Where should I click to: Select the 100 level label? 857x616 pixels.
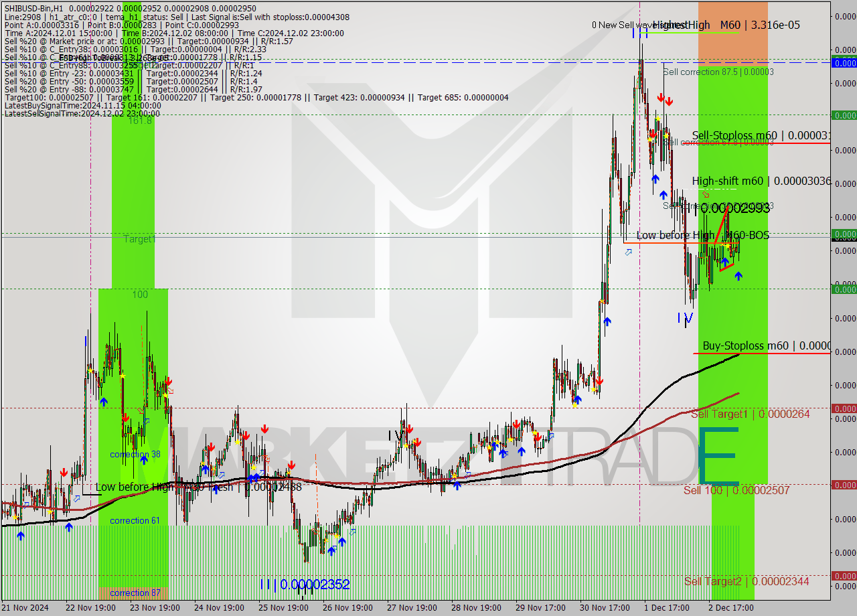point(140,295)
